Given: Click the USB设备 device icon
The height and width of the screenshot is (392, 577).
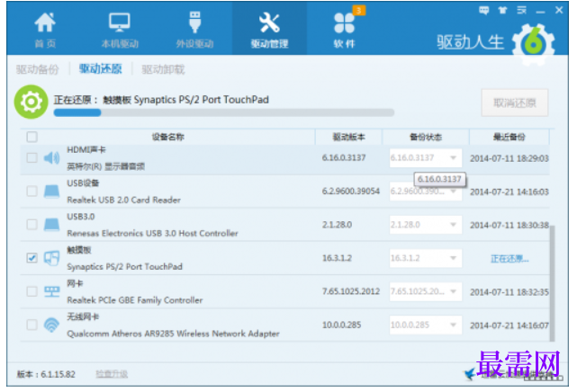Looking at the screenshot, I should click(x=51, y=192).
